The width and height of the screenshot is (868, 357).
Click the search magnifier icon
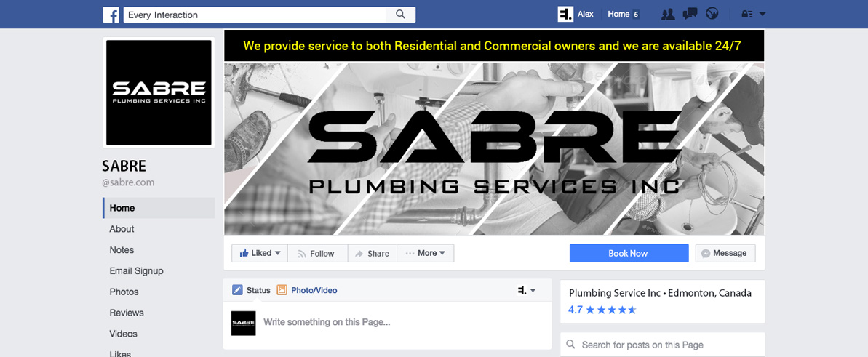pos(401,15)
